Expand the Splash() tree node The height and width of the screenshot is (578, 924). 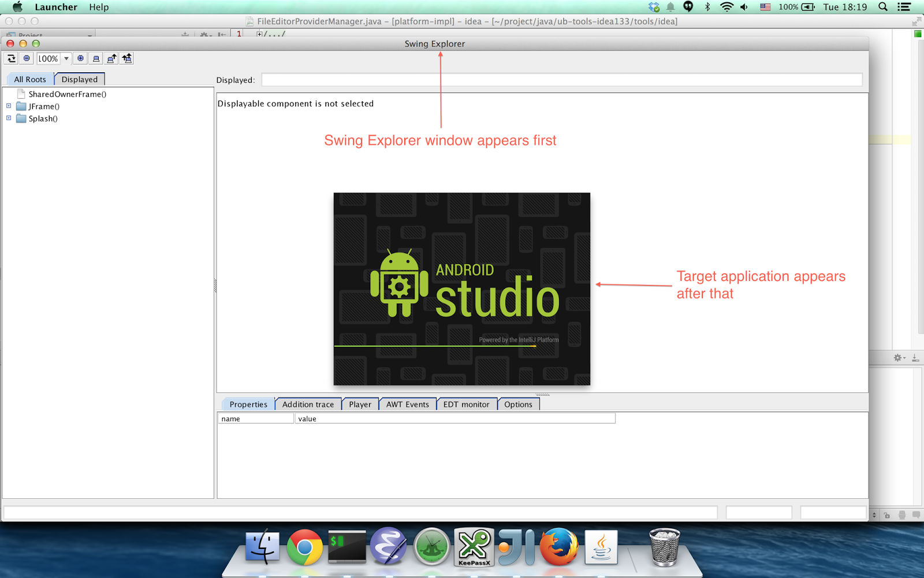(x=8, y=118)
